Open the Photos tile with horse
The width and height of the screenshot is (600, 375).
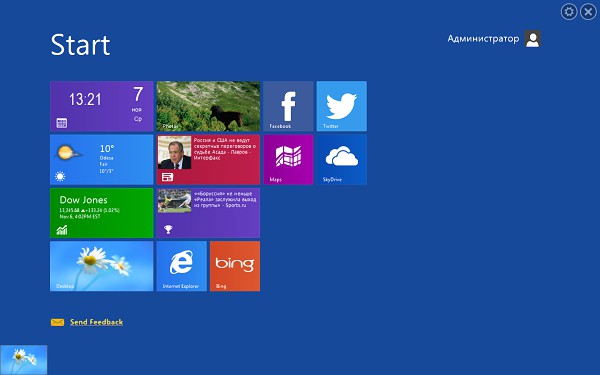tap(208, 106)
